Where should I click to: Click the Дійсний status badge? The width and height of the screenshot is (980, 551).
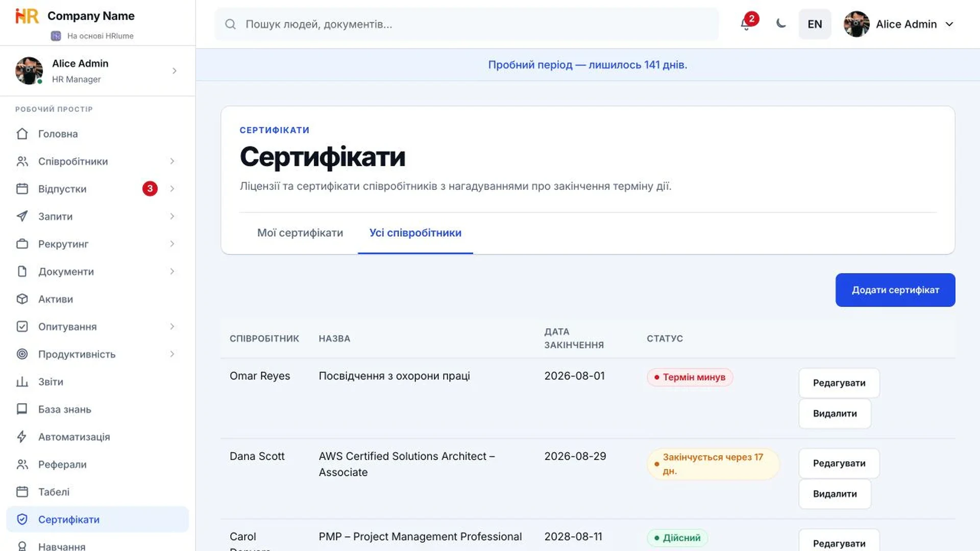(x=677, y=538)
